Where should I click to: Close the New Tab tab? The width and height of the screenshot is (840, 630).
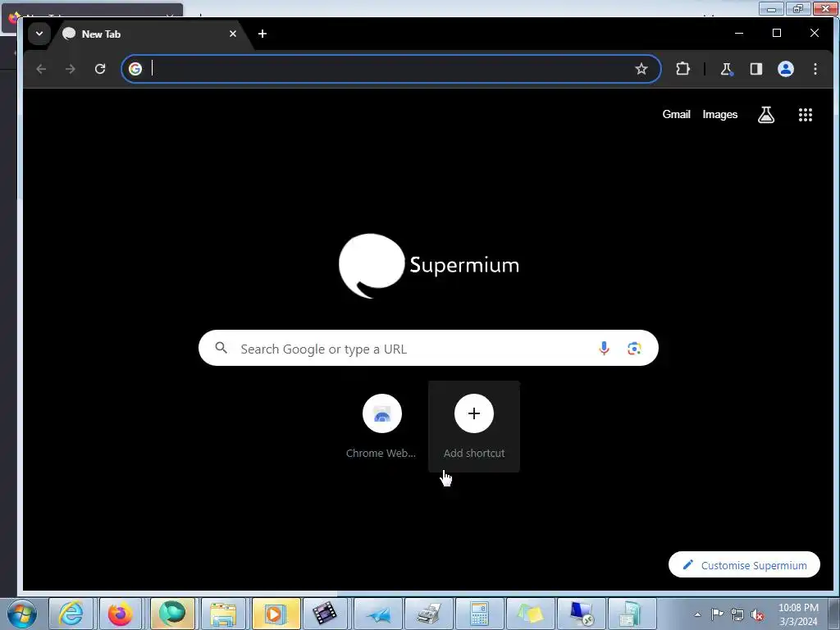pyautogui.click(x=232, y=34)
